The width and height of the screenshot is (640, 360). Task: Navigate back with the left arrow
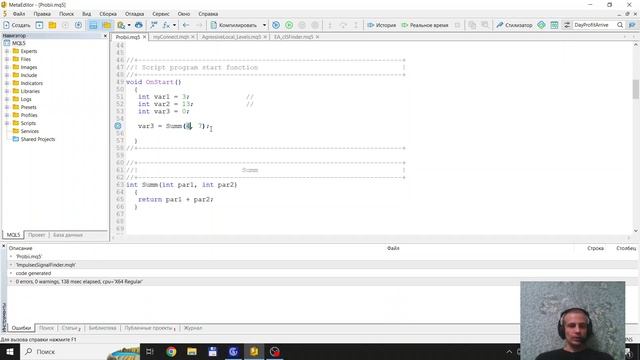[186, 25]
